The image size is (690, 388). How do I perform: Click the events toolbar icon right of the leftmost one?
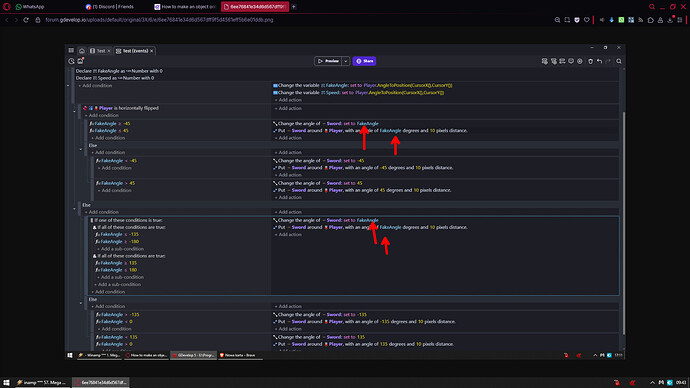554,61
